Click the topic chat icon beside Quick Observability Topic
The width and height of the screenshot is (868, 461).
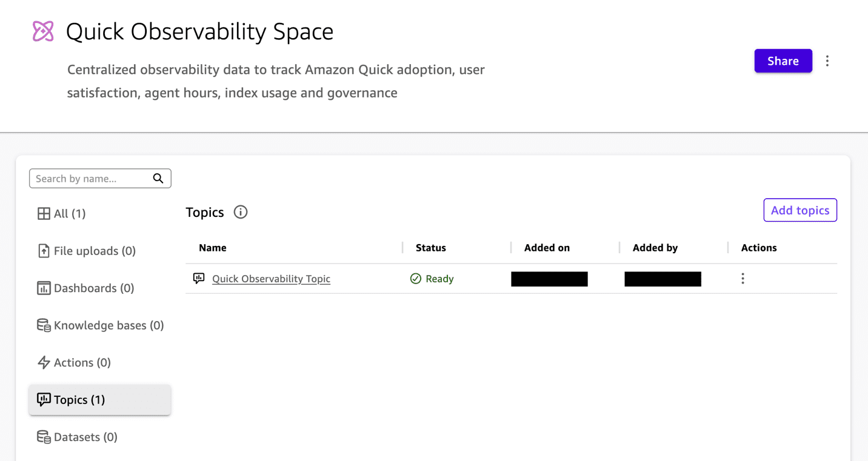coord(199,279)
